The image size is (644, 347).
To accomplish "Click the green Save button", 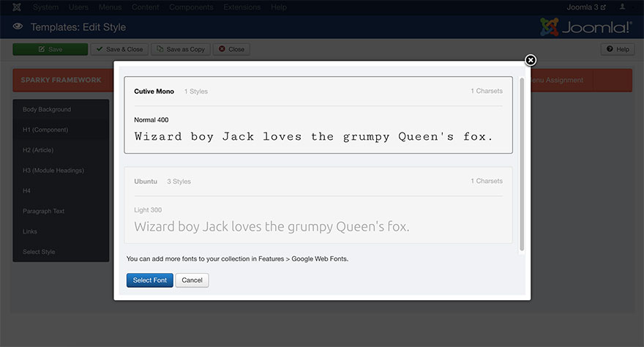I will coord(50,49).
